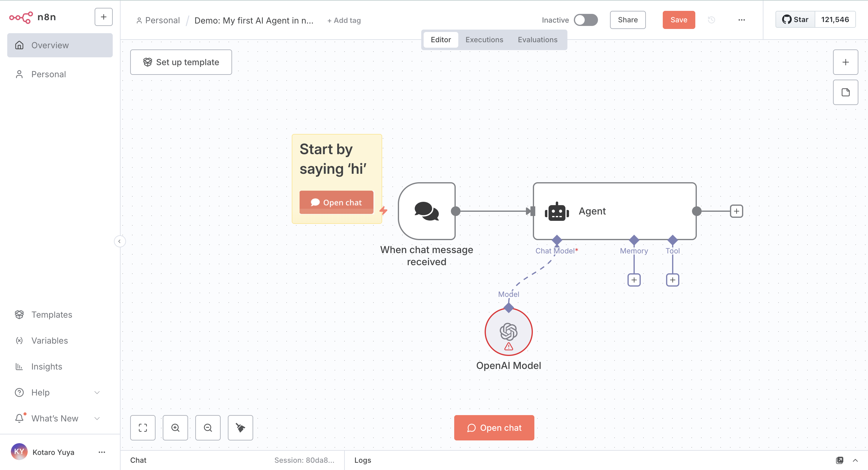Click the Chat Model diamond connector
The width and height of the screenshot is (868, 470).
click(x=557, y=240)
